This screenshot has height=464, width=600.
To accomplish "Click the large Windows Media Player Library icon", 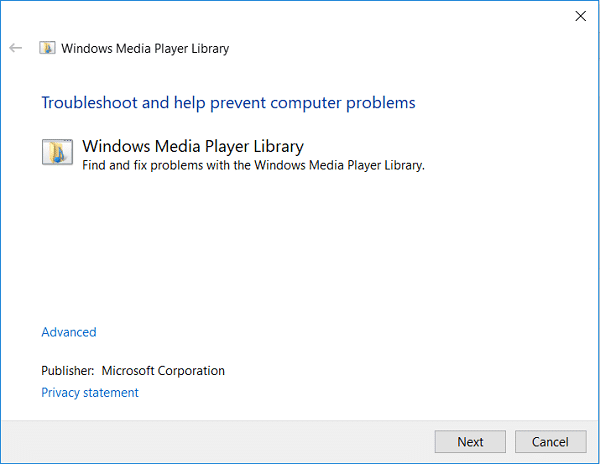I will click(x=55, y=152).
